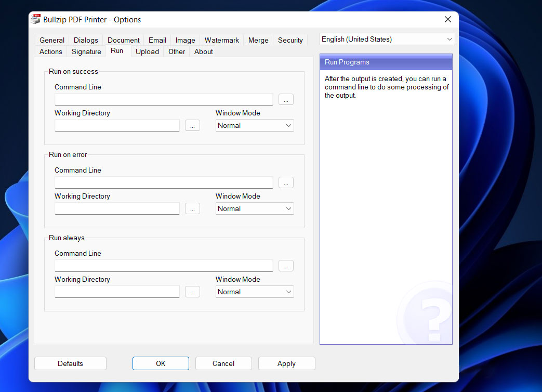Expand Window Mode dropdown under Run on error
Screen dimensions: 542x392
pos(255,208)
